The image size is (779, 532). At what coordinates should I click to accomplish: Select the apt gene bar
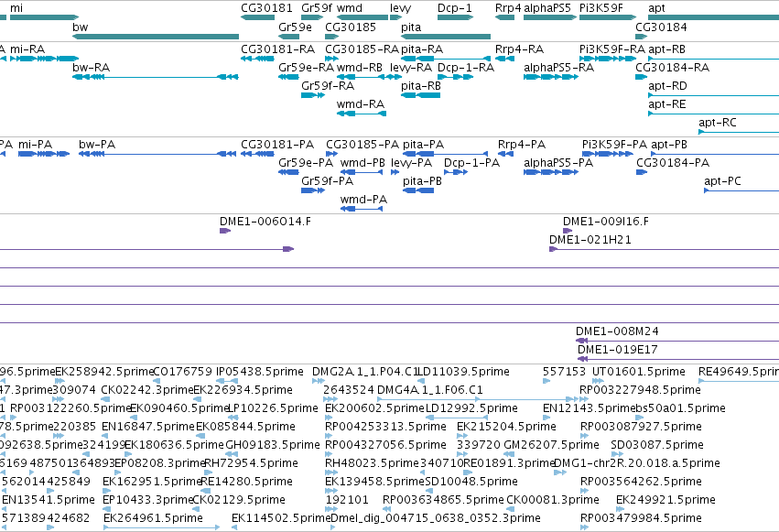[713, 17]
